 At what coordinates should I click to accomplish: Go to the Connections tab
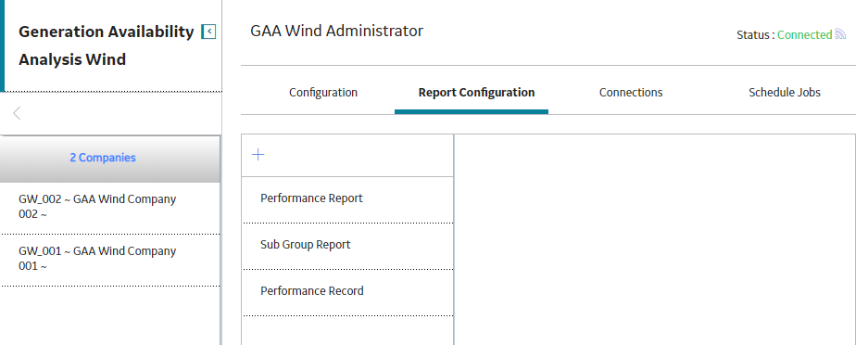(x=631, y=93)
